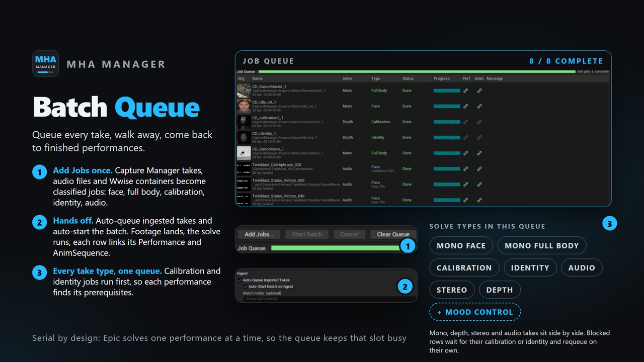Select the STEREO solve type pill
The height and width of the screenshot is (362, 644).
[x=452, y=290]
